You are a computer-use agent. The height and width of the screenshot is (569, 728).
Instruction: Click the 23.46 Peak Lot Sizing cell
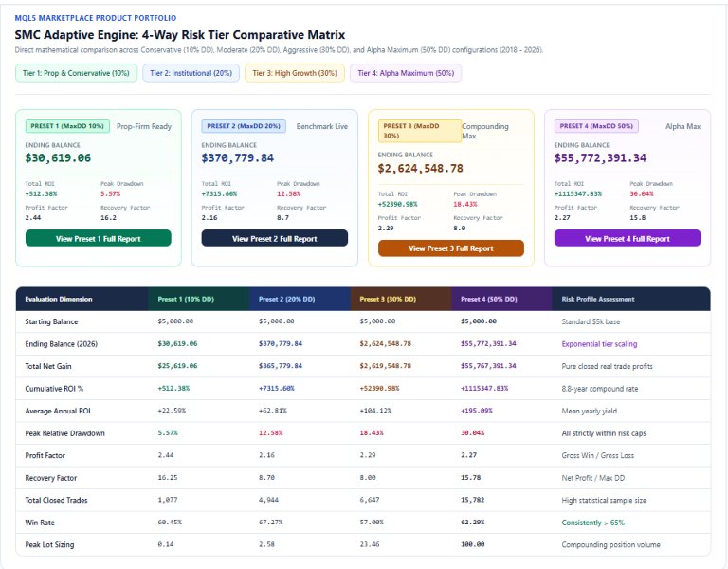[370, 544]
